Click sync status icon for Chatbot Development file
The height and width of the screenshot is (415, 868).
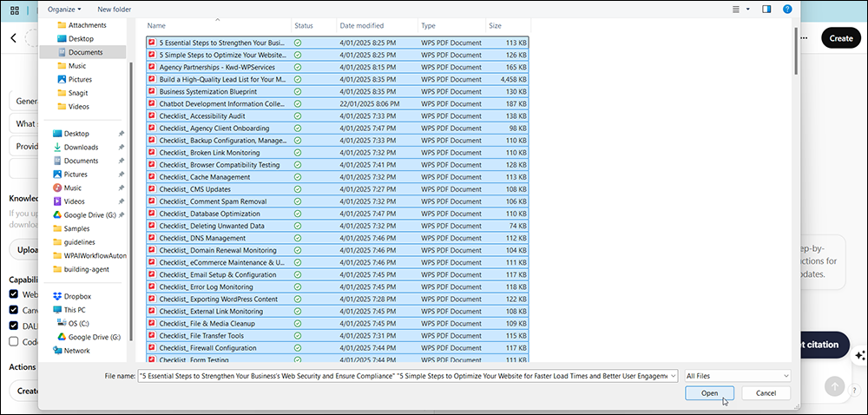(298, 103)
